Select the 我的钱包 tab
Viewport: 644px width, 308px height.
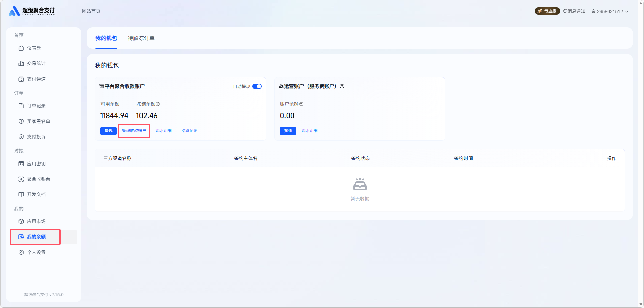pyautogui.click(x=106, y=38)
